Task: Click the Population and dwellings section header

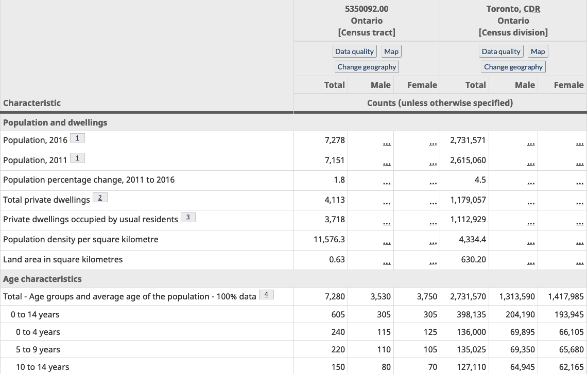Action: tap(55, 122)
